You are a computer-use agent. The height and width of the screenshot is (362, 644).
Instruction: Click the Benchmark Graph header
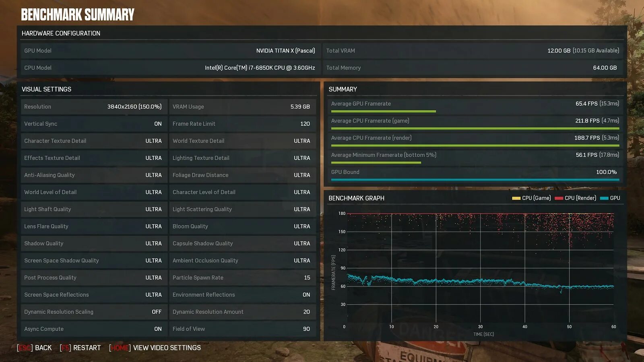click(x=356, y=198)
